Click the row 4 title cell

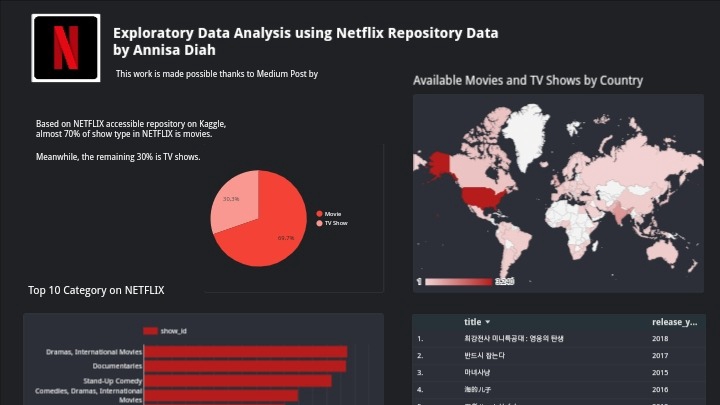pyautogui.click(x=477, y=389)
